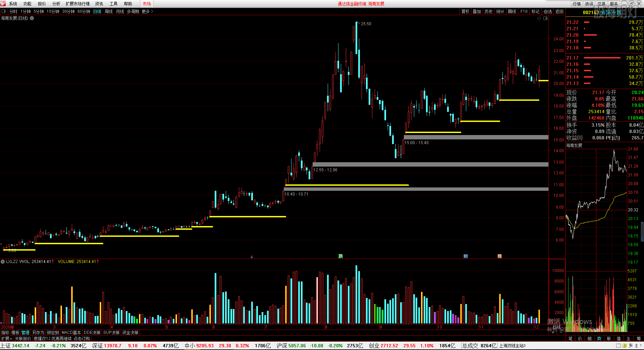Open the 指标 indicator tab
The image size is (644, 350).
pos(5,333)
